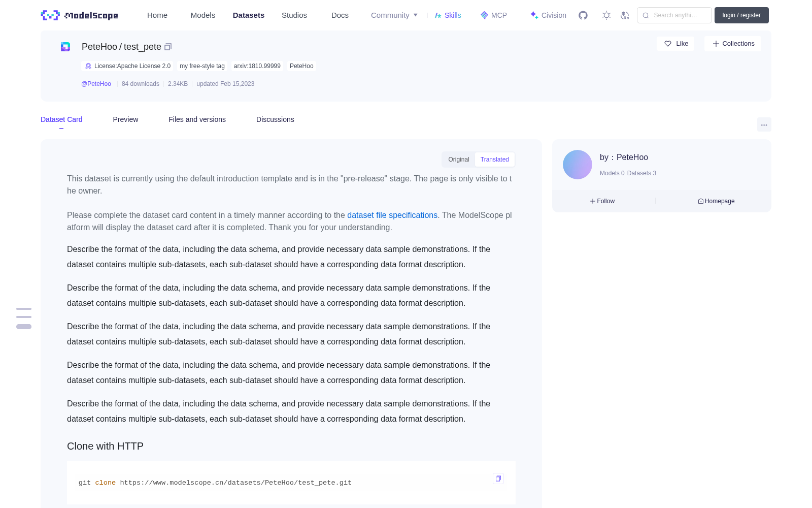Click the by: PeteHoo author name
This screenshot has width=812, height=508.
tap(624, 157)
